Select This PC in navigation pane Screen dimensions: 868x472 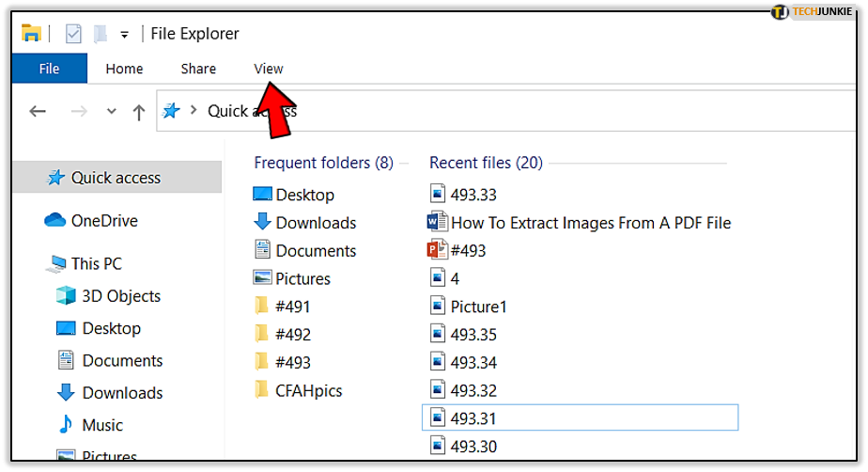(x=97, y=263)
